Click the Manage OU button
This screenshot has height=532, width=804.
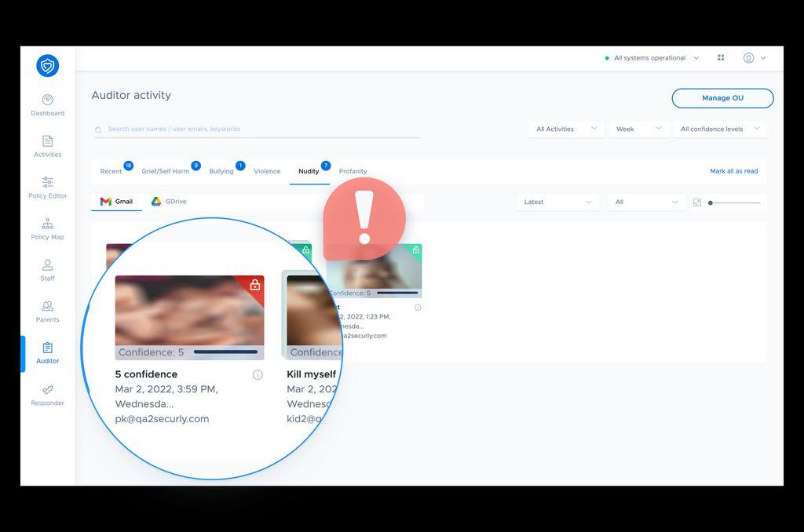722,98
